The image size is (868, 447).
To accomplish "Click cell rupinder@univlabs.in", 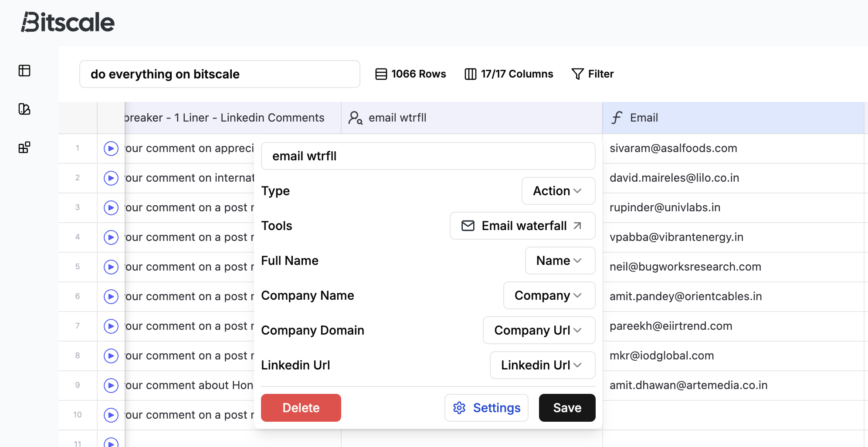I will coord(733,208).
